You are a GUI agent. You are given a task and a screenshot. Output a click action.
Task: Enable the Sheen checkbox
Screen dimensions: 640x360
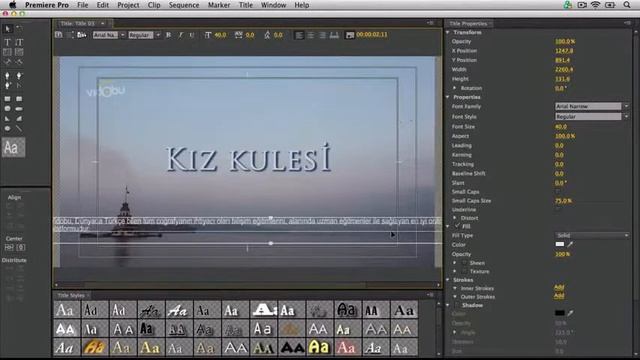464,263
